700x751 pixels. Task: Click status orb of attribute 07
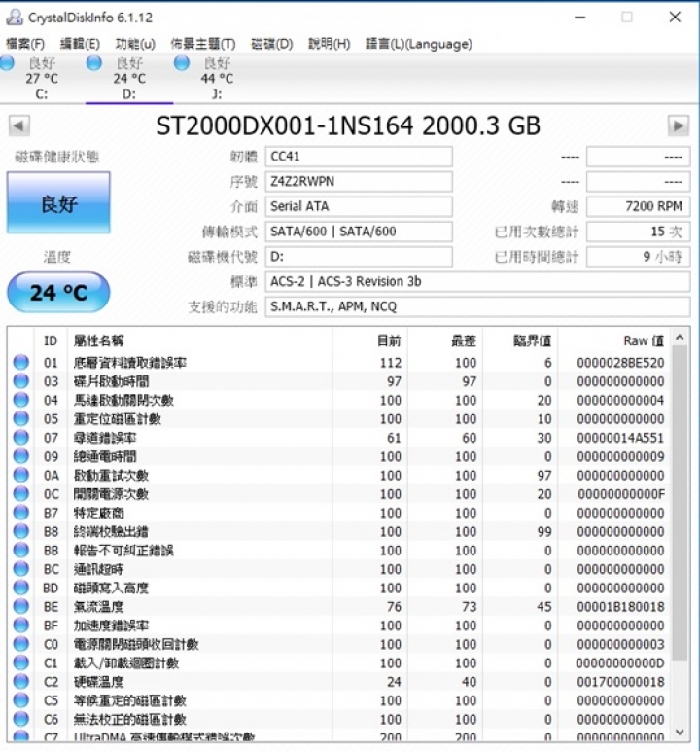pos(21,438)
